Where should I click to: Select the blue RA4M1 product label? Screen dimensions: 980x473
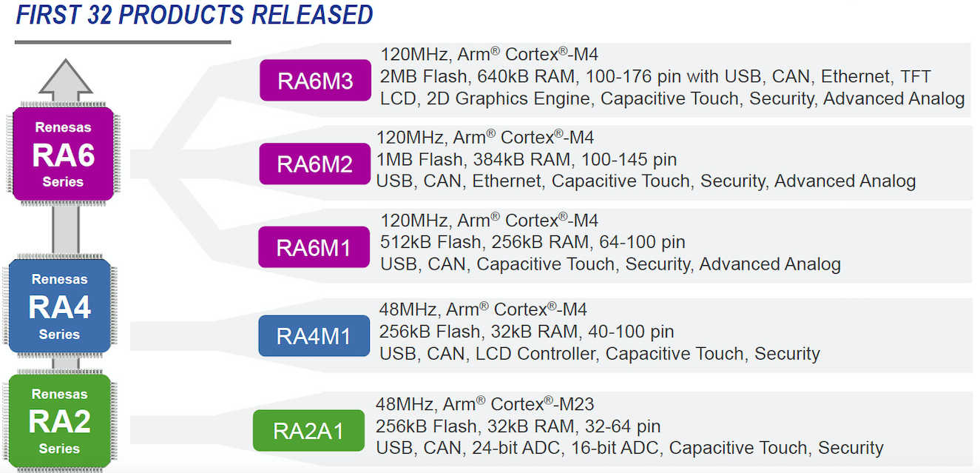coord(314,335)
